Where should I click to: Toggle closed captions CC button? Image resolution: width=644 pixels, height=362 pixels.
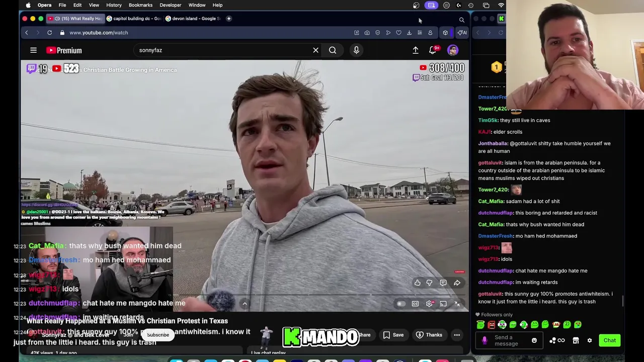[415, 304]
